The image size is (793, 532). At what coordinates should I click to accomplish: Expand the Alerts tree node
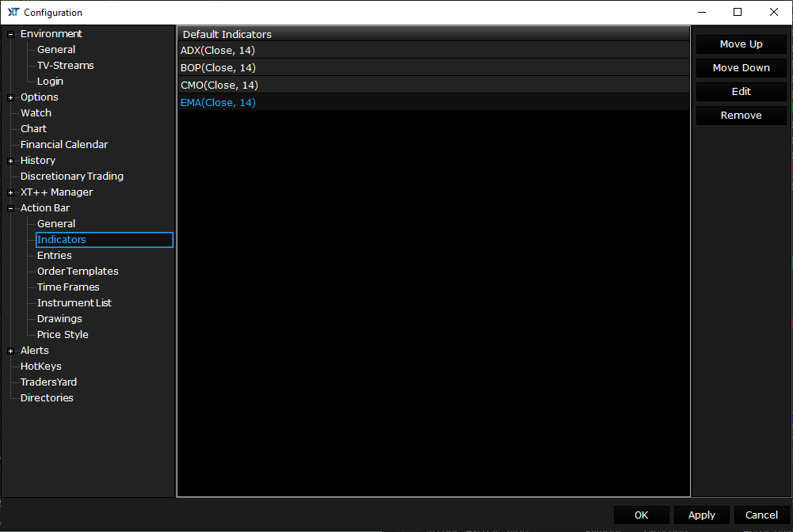[x=10, y=351]
